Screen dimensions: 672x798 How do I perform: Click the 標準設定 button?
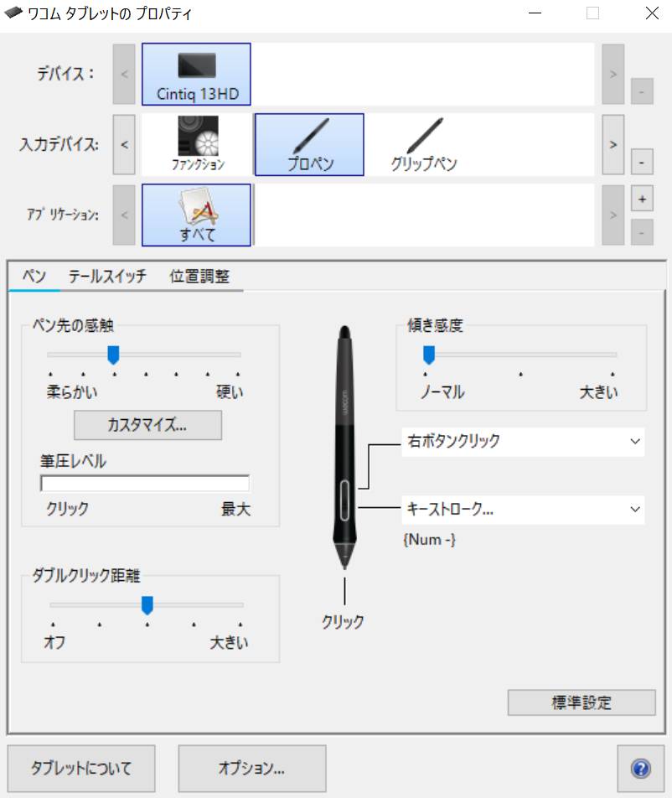pyautogui.click(x=582, y=702)
